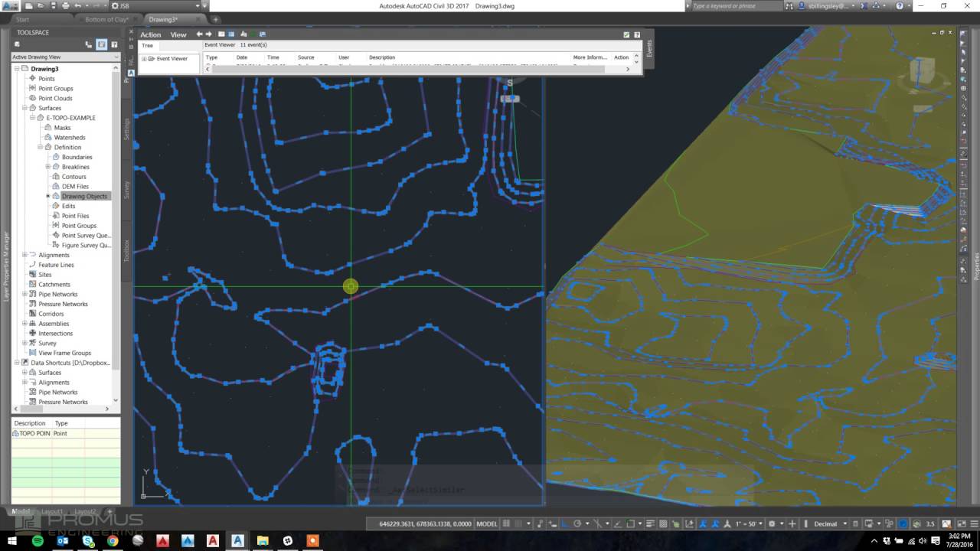The image size is (980, 551).
Task: Open the AutoCAD application menu button
Action: pos(9,6)
